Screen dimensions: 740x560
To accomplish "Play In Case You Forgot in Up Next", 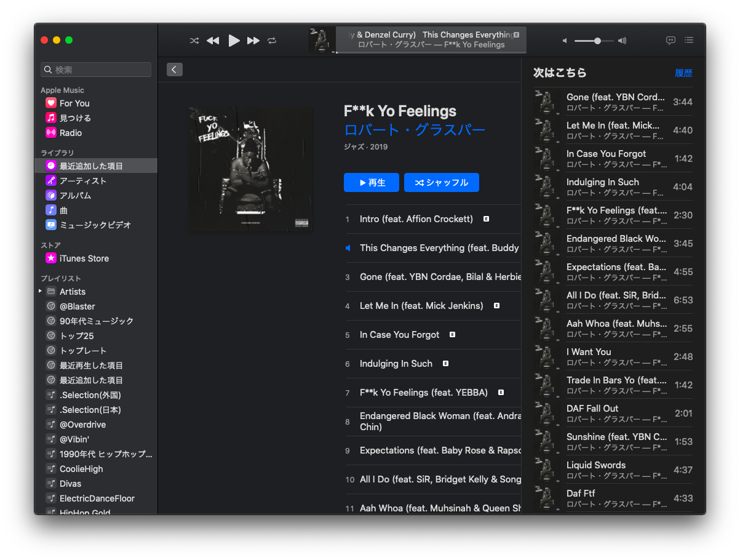I will click(x=613, y=158).
